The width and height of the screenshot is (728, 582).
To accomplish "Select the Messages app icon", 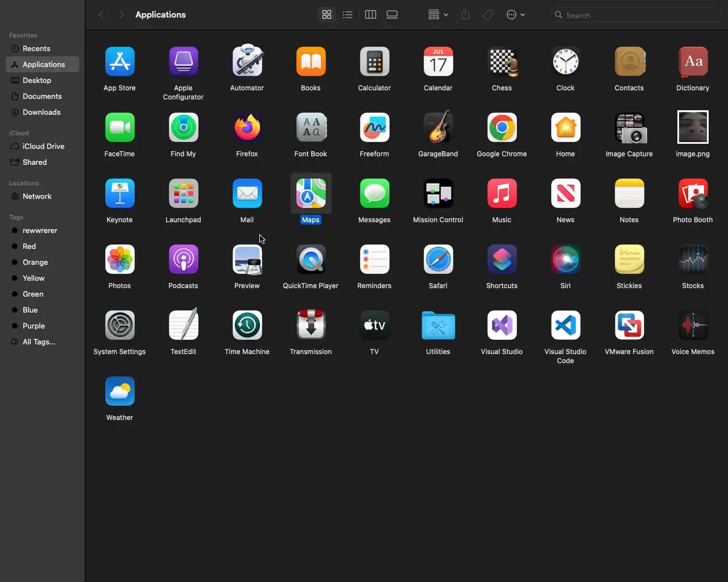I will click(374, 193).
